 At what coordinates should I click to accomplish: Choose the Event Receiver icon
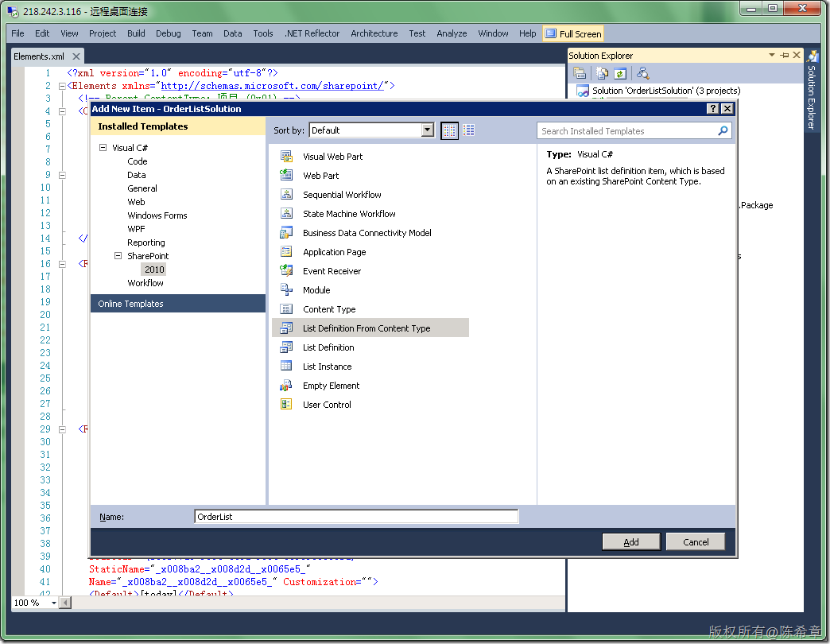pos(286,270)
